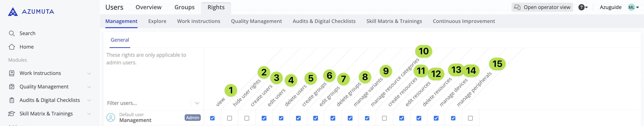
Task: Enable manage peripherals checkbox for Management
Action: pyautogui.click(x=470, y=118)
